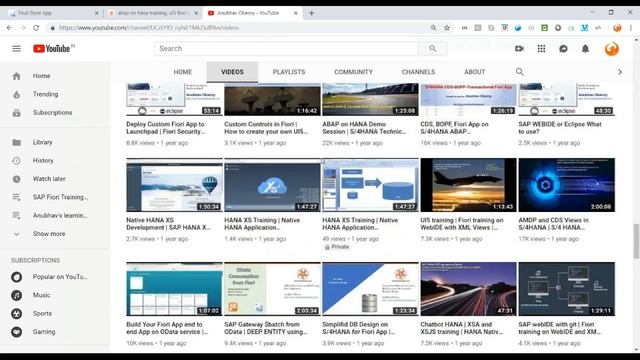Viewport: 640px width, 360px height.
Task: Click the Music subscription icon
Action: (x=16, y=295)
